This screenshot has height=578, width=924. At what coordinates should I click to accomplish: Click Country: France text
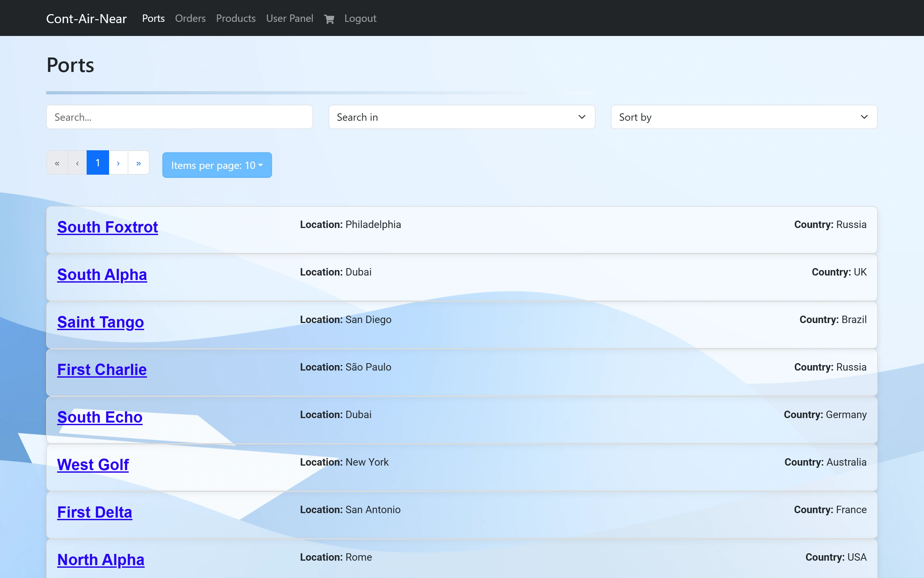tap(830, 510)
